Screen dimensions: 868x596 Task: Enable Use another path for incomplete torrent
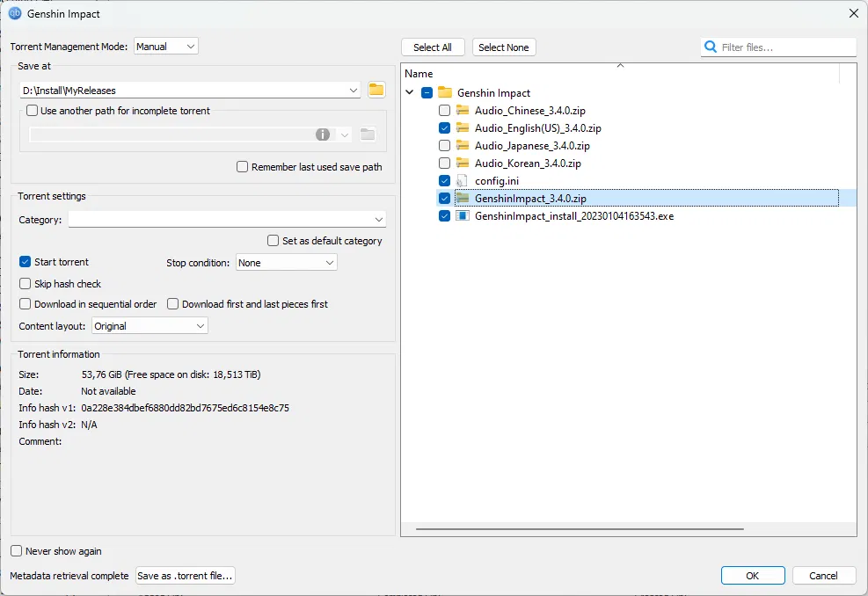pos(33,111)
